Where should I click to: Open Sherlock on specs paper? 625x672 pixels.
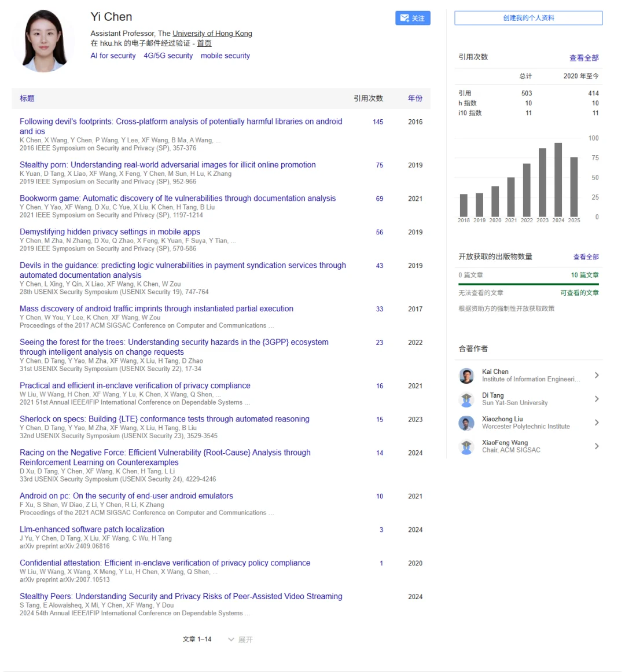[164, 419]
